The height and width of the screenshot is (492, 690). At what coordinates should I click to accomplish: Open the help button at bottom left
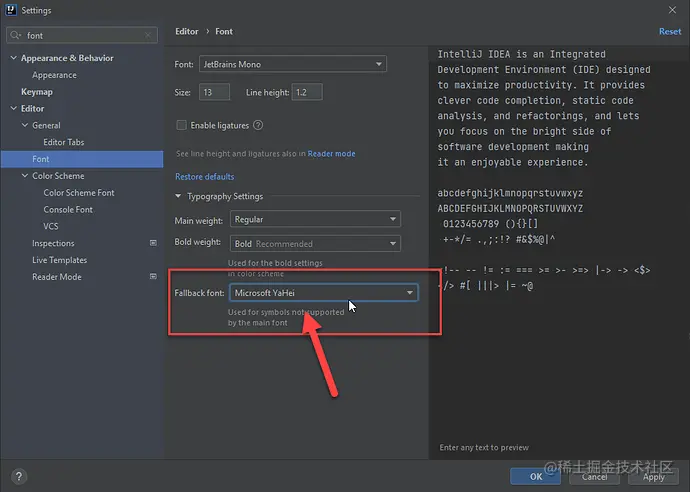(18, 476)
